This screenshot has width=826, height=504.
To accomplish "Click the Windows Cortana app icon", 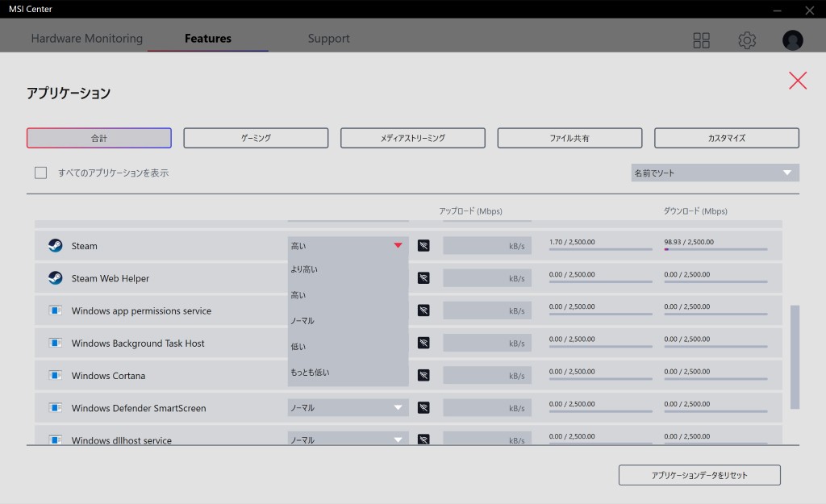I will (55, 375).
